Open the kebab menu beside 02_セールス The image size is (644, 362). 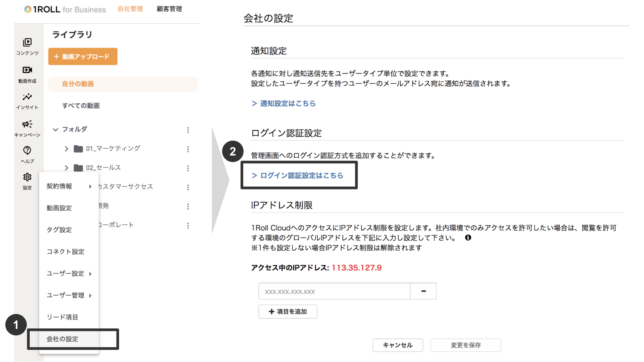click(x=188, y=168)
